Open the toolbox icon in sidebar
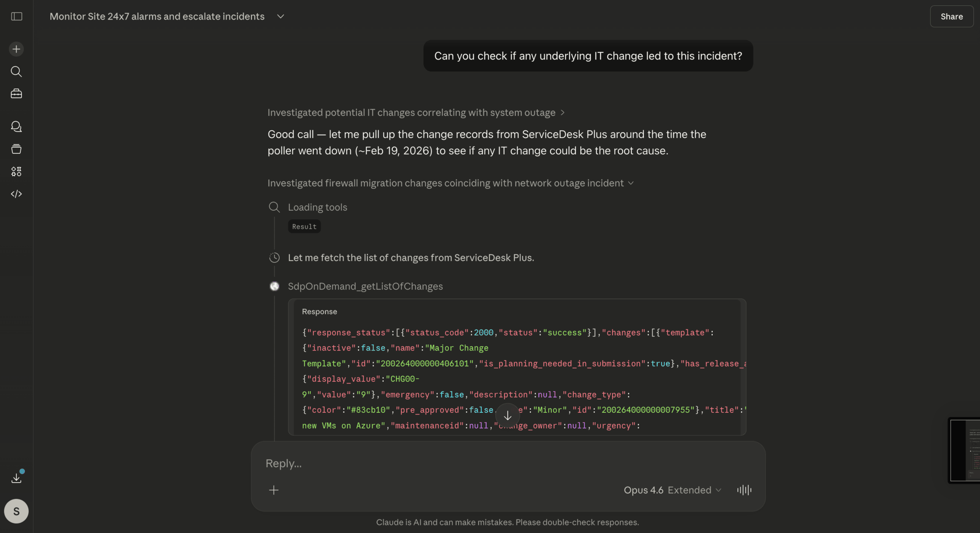Image resolution: width=980 pixels, height=533 pixels. click(16, 94)
